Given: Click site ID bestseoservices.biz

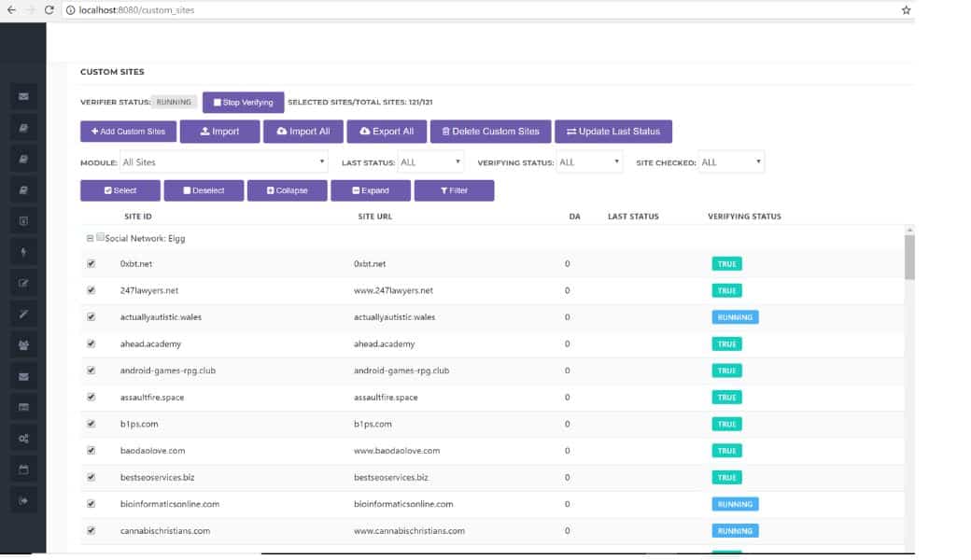Looking at the screenshot, I should coord(157,477).
